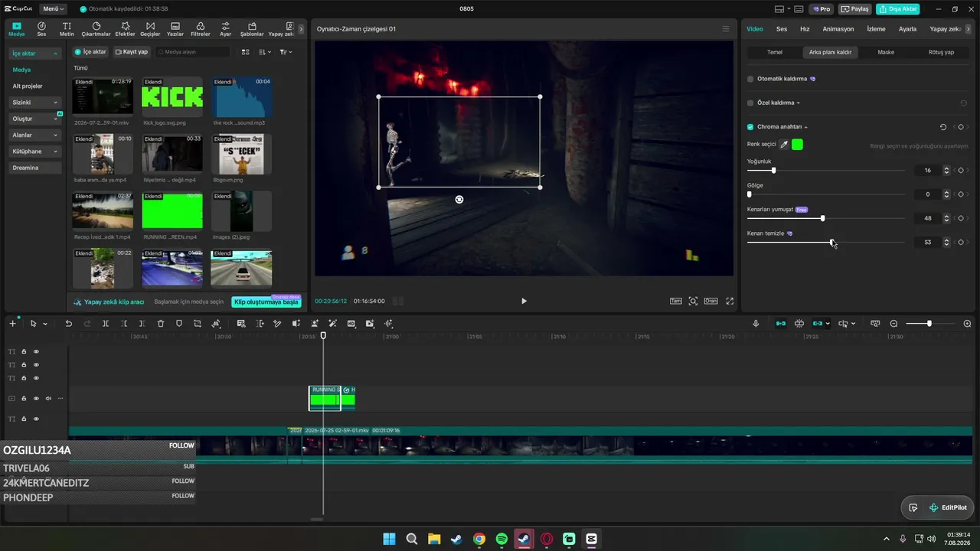Open the Ayar adjustment panel
The width and height of the screenshot is (980, 551).
[x=225, y=29]
